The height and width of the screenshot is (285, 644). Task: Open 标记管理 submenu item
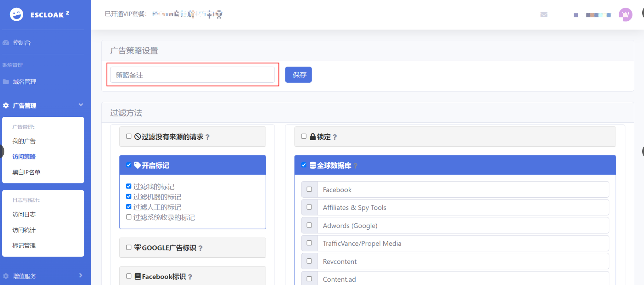pyautogui.click(x=24, y=245)
